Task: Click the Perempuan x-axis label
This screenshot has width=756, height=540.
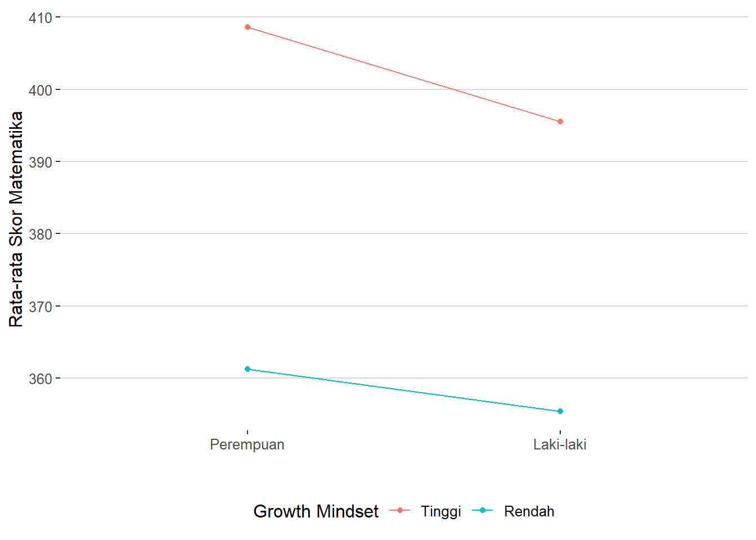Action: 247,444
